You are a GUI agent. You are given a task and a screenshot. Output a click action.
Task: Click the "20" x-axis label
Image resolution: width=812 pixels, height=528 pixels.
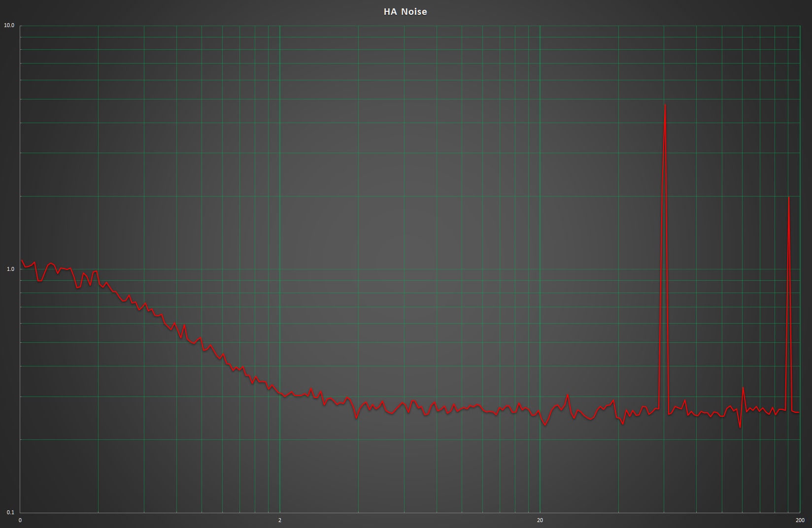coord(540,520)
